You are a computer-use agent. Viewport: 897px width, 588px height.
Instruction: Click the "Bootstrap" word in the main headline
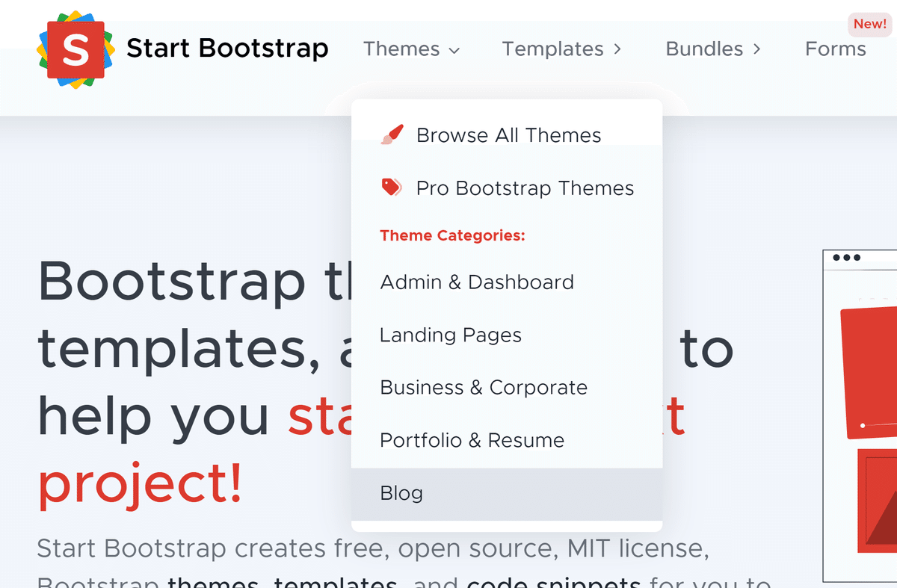point(171,283)
